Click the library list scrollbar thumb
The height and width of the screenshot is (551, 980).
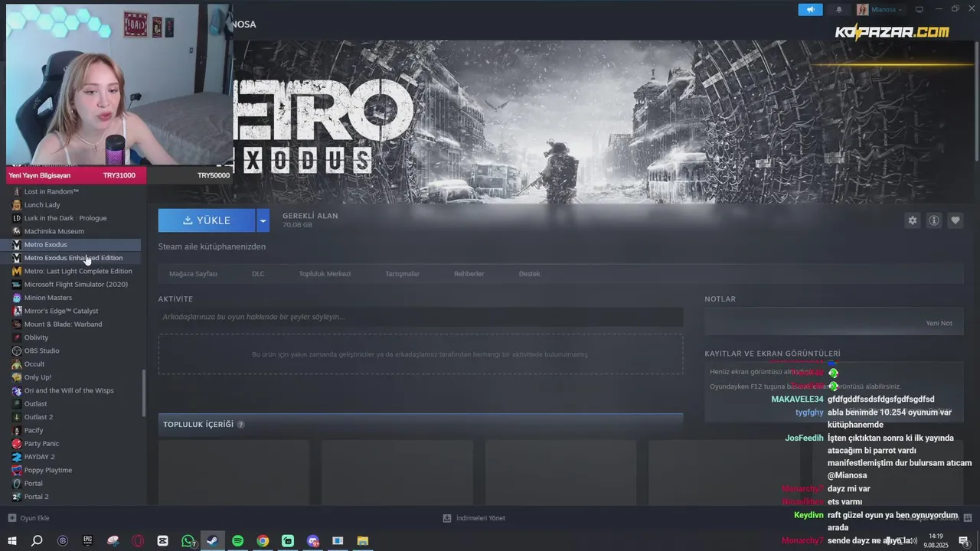144,393
